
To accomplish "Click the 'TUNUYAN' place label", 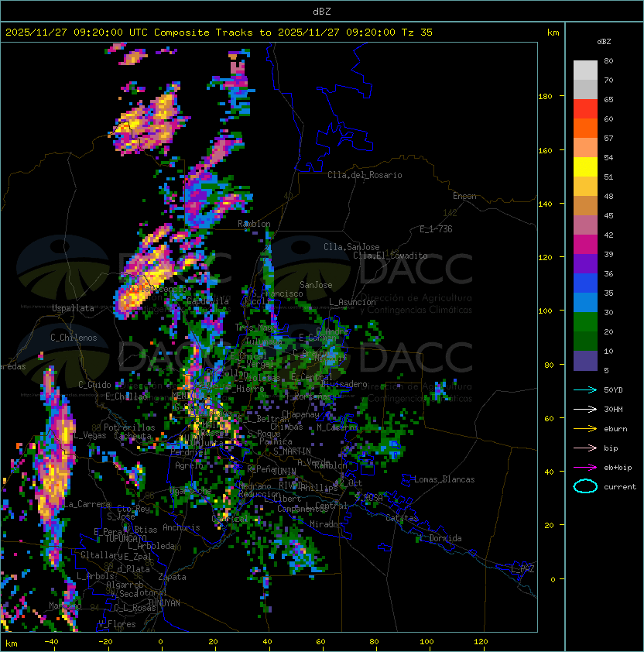I will click(164, 603).
